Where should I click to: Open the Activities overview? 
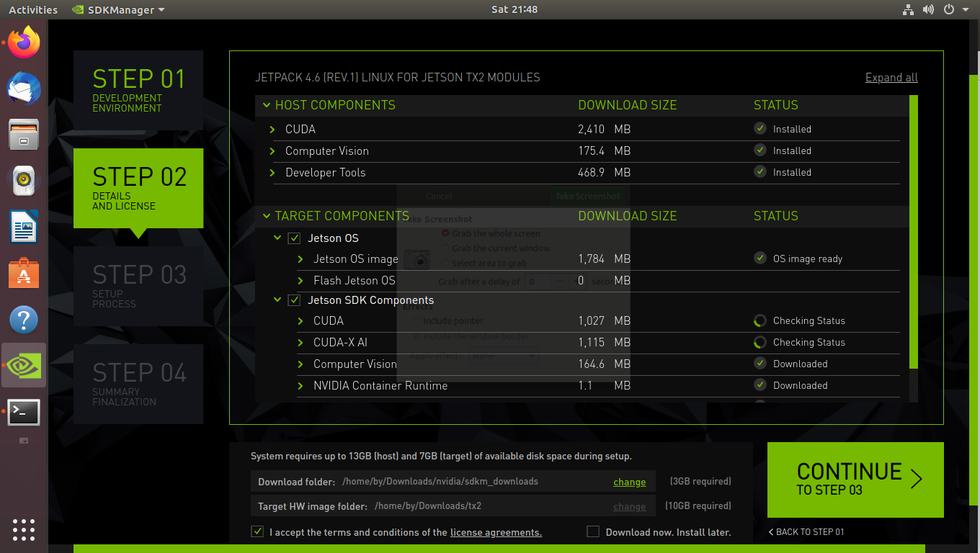[x=33, y=9]
